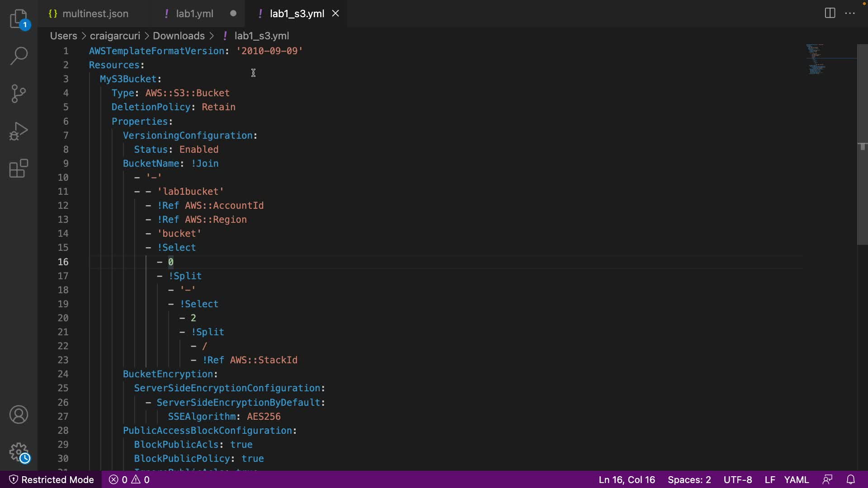Open the Manage gear menu
The width and height of the screenshot is (868, 488).
pyautogui.click(x=19, y=451)
